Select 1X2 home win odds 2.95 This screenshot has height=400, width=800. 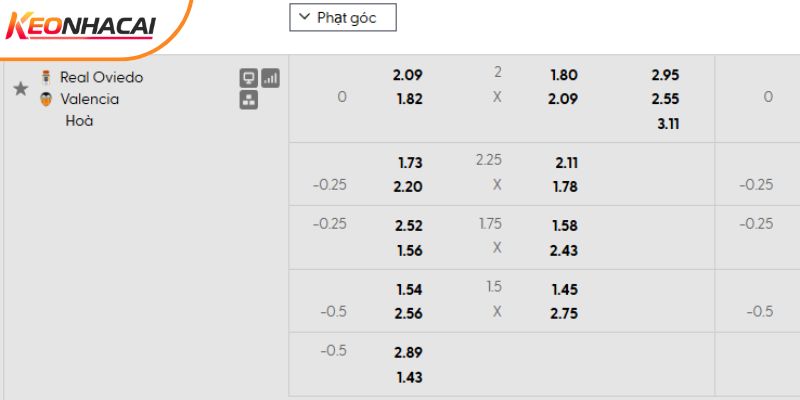pyautogui.click(x=665, y=75)
